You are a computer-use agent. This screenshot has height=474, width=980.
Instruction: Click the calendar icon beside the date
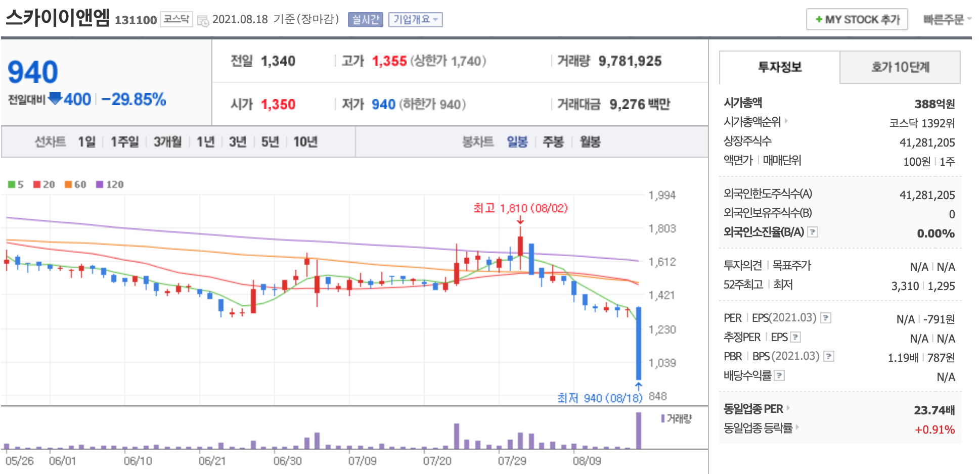203,21
